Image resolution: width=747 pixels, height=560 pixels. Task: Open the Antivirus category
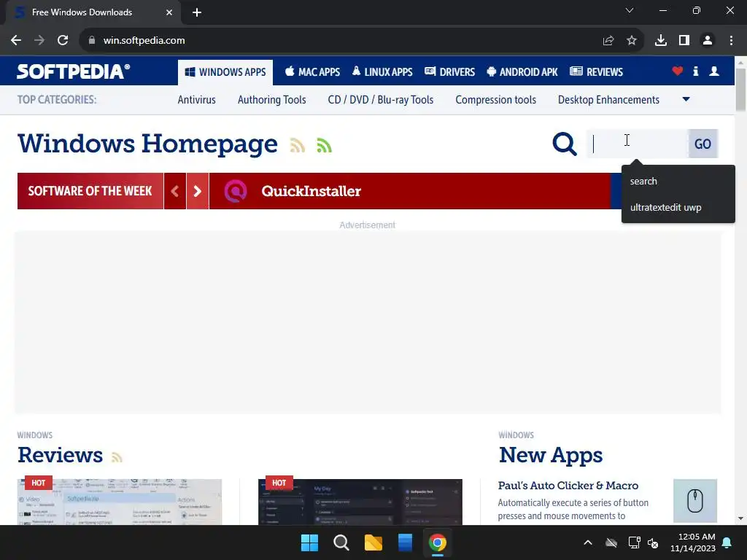pyautogui.click(x=197, y=100)
